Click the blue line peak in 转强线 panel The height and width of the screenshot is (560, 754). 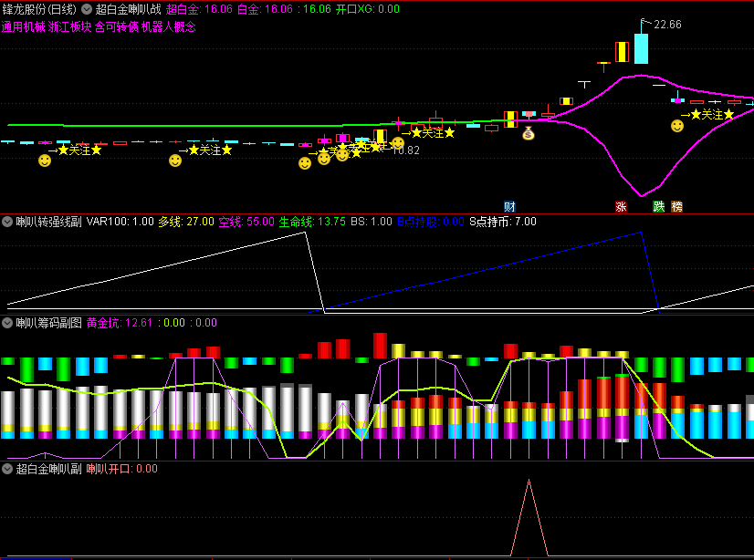click(x=641, y=233)
